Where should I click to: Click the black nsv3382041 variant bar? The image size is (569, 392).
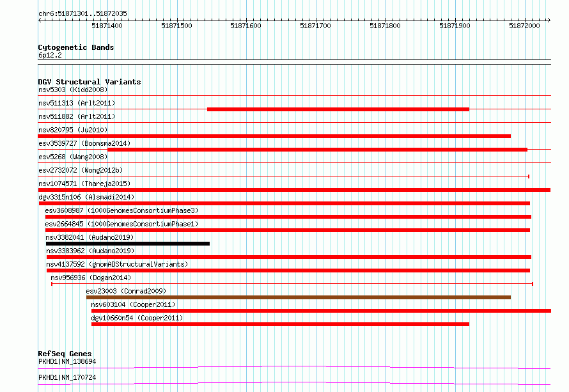[x=128, y=244]
